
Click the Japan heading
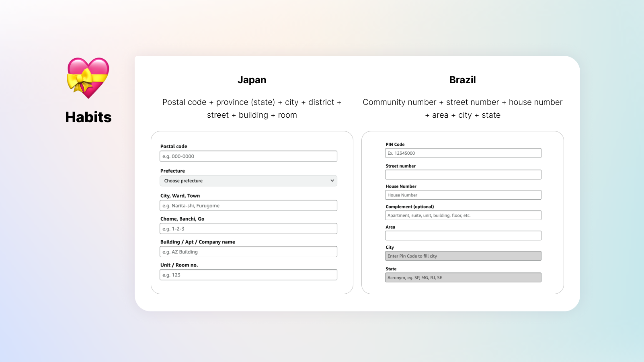[252, 80]
